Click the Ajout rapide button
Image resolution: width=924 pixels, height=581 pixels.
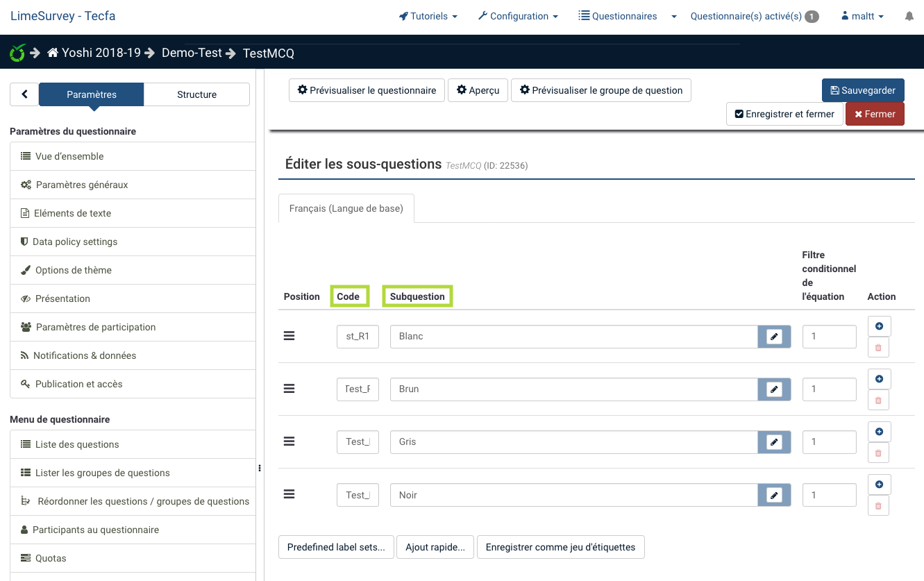pyautogui.click(x=435, y=547)
